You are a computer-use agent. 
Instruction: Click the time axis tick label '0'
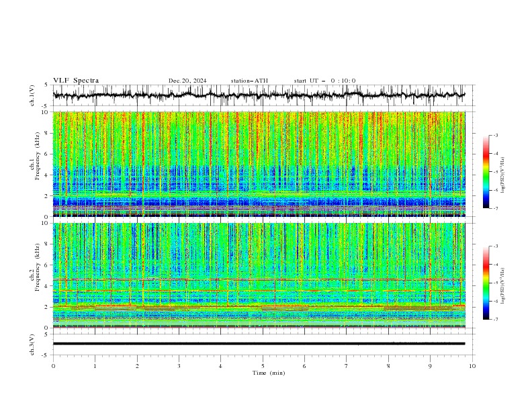point(53,366)
